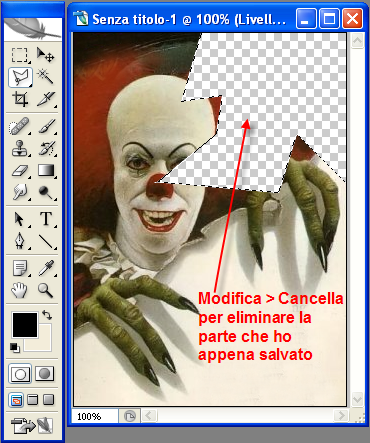Set Full Screen Mode without menu bar
The width and height of the screenshot is (370, 443).
point(49,399)
